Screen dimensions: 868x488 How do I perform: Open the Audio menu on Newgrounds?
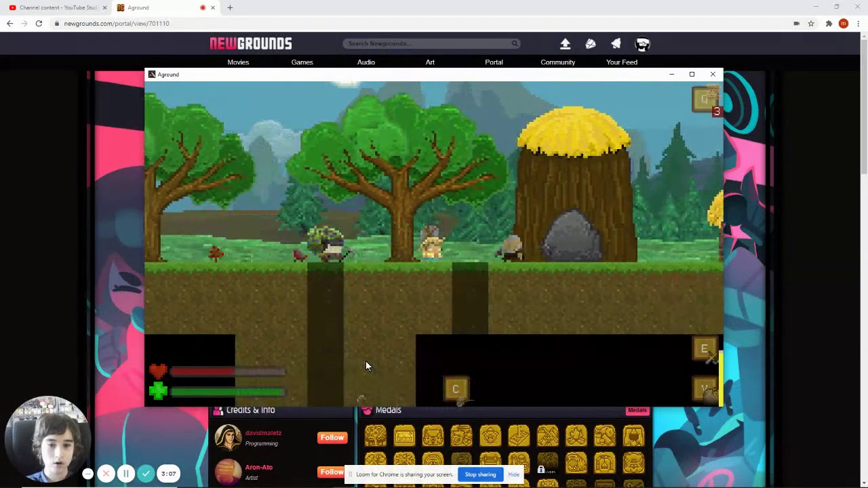pyautogui.click(x=366, y=62)
